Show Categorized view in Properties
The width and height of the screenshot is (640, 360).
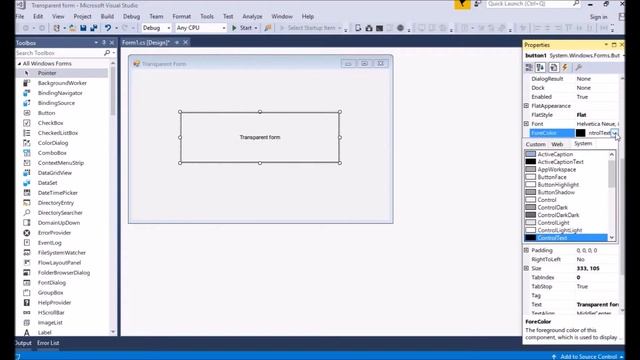click(x=529, y=67)
